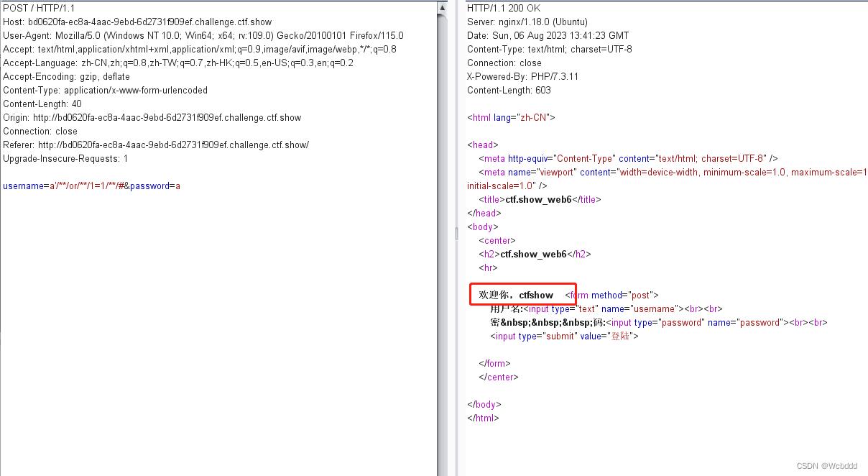Click the "password=a" body parameter
Viewport: 868px width, 476px height.
pyautogui.click(x=155, y=186)
